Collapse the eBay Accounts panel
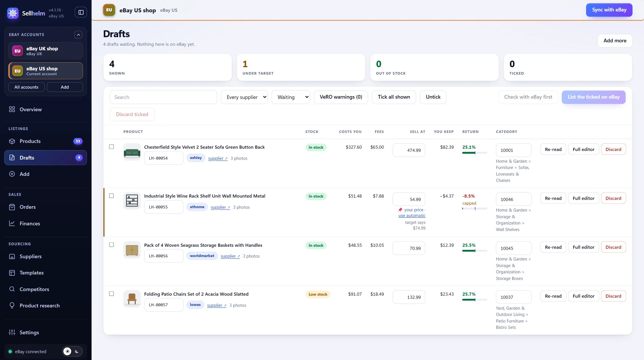 pyautogui.click(x=78, y=35)
